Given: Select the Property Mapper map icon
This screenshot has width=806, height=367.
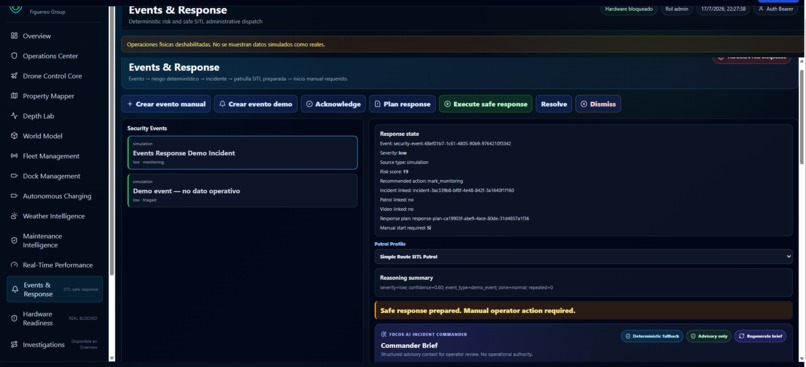Looking at the screenshot, I should click(14, 96).
